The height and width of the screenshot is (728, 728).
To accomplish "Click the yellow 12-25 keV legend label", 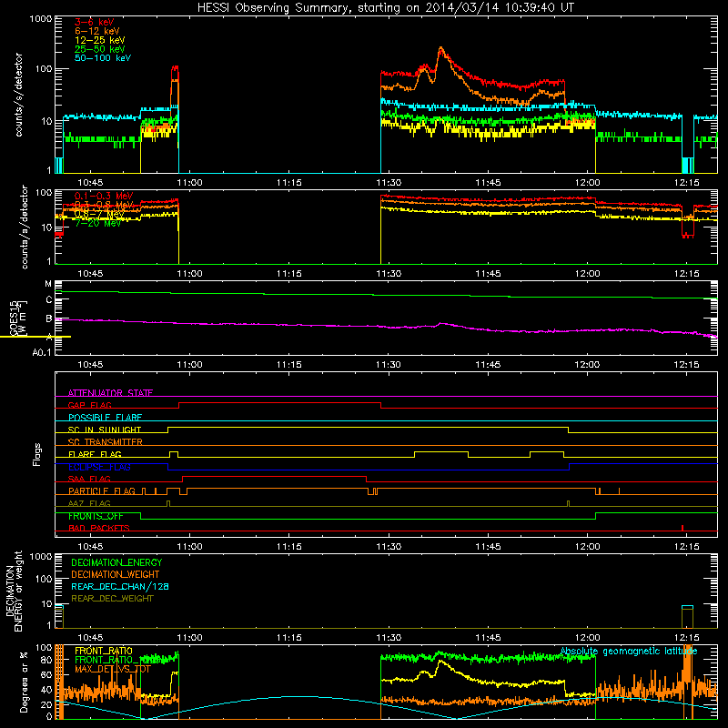I will tap(100, 40).
